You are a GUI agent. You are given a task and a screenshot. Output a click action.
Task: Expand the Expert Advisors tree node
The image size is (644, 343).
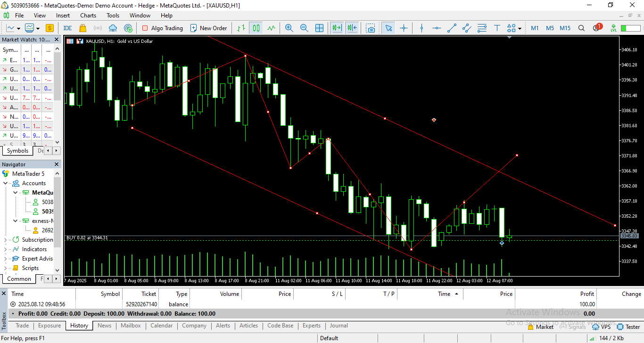coord(5,259)
